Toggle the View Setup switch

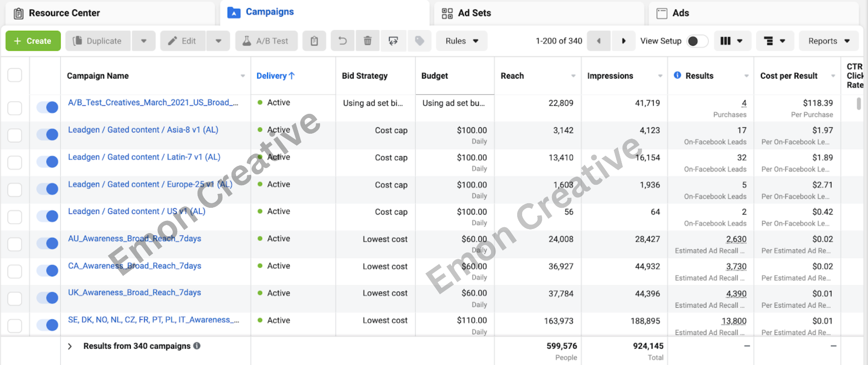click(x=697, y=41)
